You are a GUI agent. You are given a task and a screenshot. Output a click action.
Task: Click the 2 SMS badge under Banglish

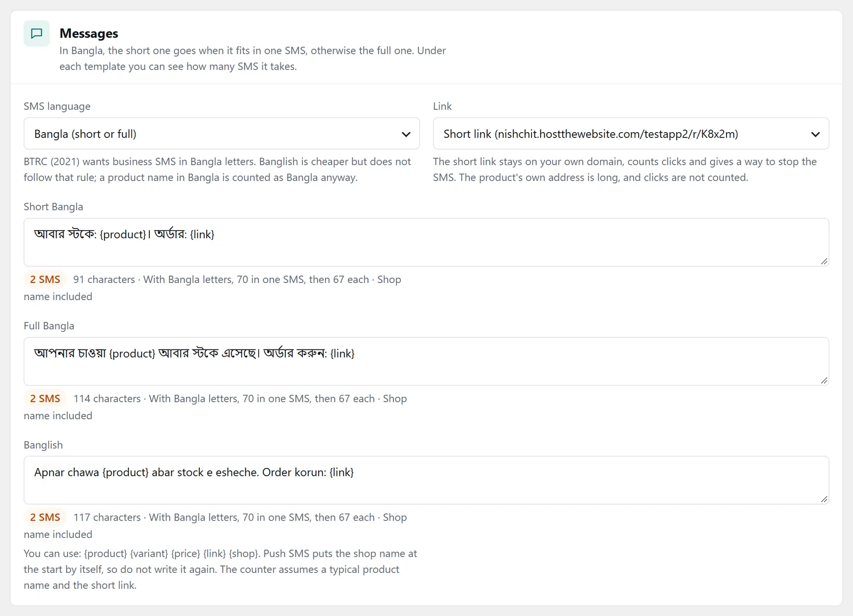click(x=45, y=517)
